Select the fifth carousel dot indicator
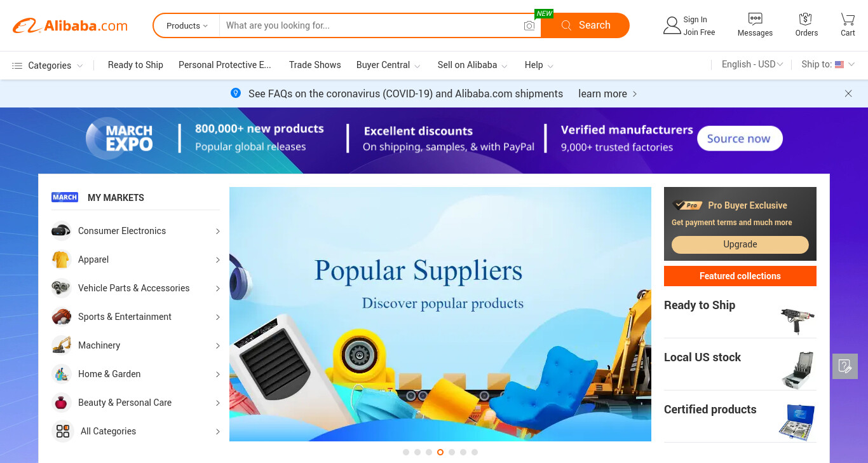Image resolution: width=868 pixels, height=463 pixels. 452,452
